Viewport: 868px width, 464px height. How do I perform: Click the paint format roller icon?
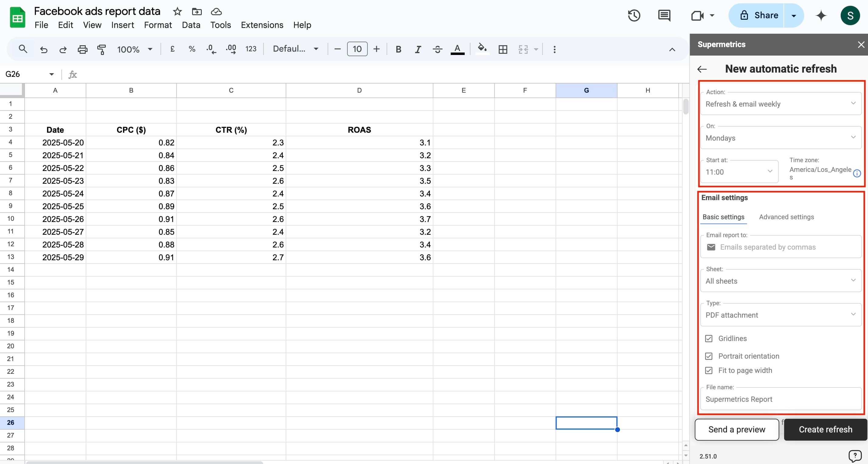[x=102, y=49]
